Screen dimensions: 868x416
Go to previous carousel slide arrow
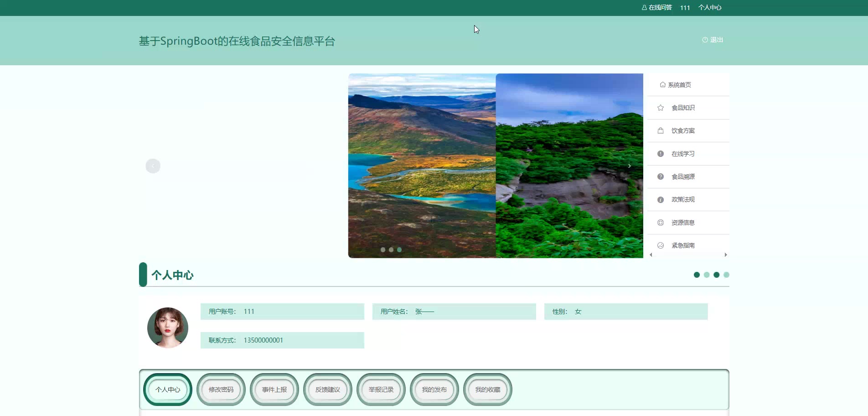coord(153,166)
